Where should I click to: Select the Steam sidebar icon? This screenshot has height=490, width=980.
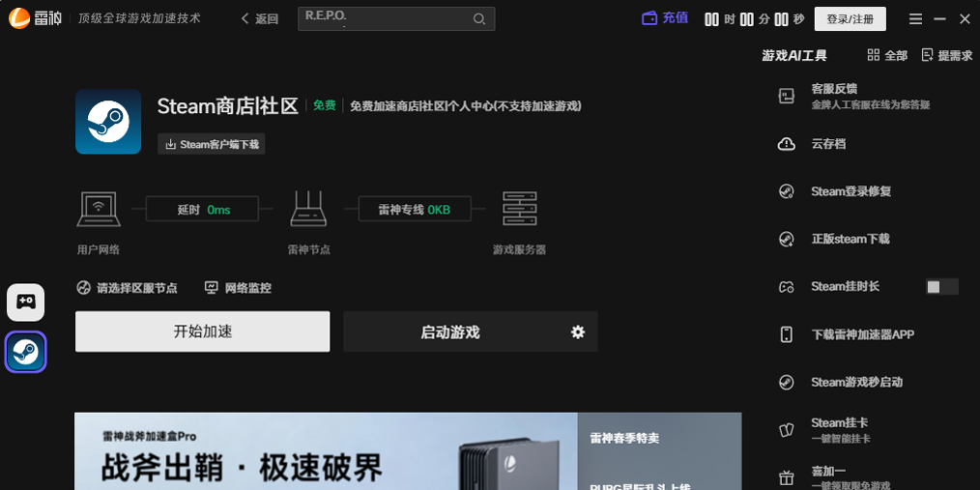(26, 352)
